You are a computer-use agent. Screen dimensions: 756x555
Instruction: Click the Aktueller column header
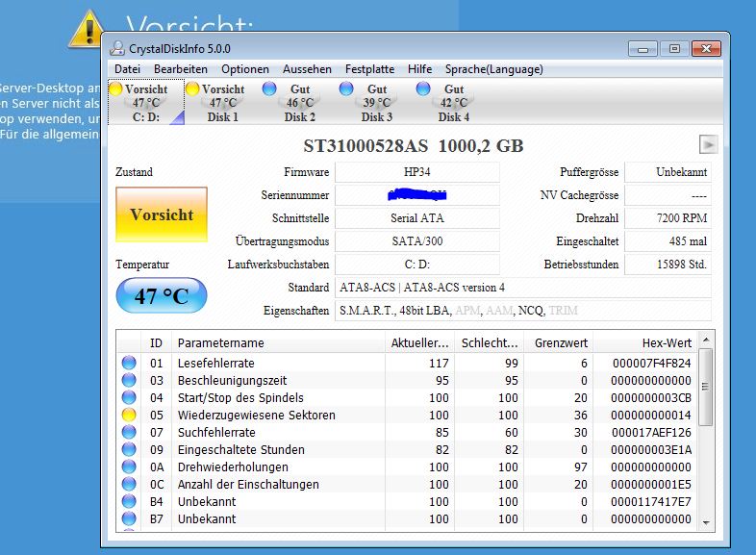point(420,342)
